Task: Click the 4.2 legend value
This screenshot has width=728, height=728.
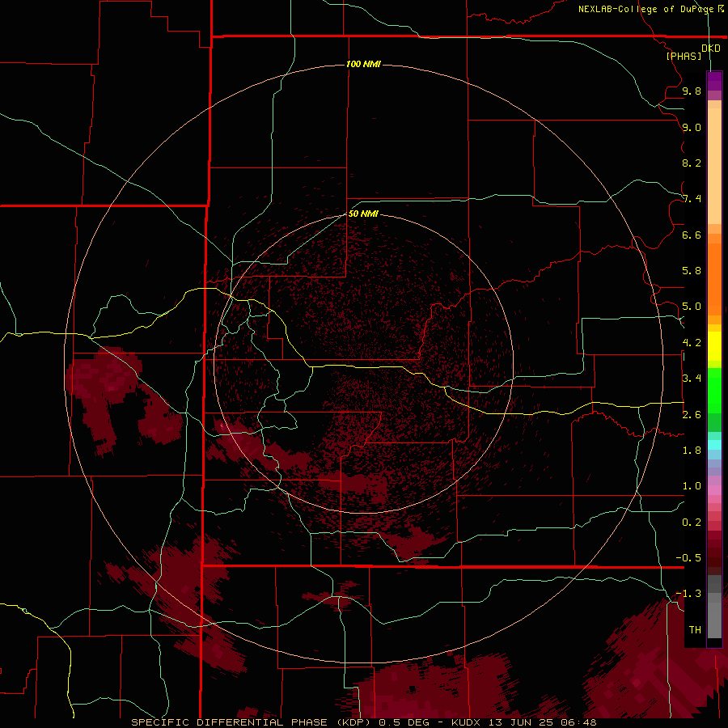Action: [692, 343]
